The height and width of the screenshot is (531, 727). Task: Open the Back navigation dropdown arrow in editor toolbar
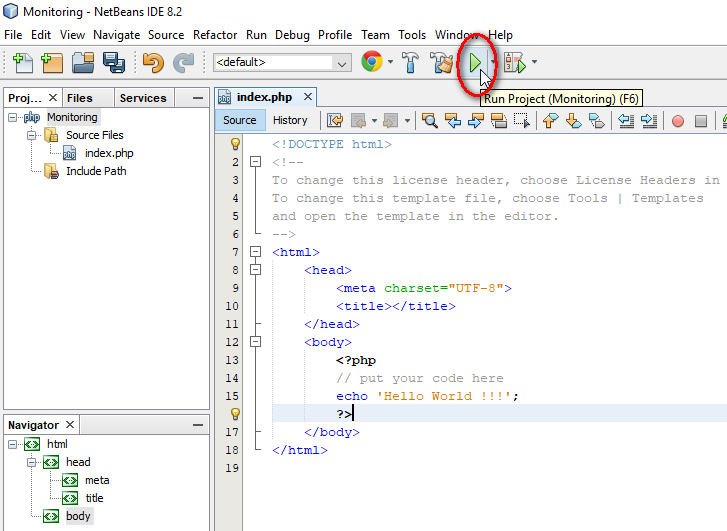(x=375, y=121)
